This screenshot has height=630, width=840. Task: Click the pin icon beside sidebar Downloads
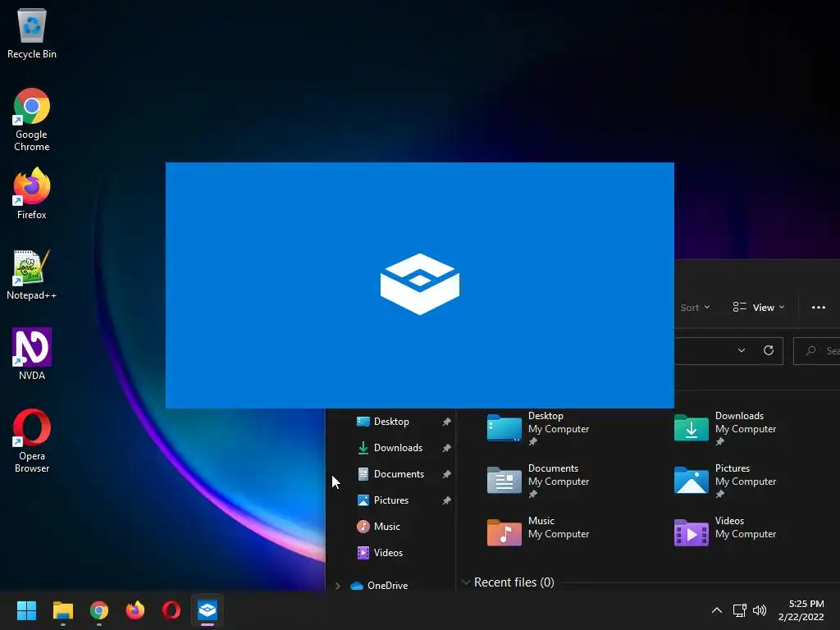[446, 449]
